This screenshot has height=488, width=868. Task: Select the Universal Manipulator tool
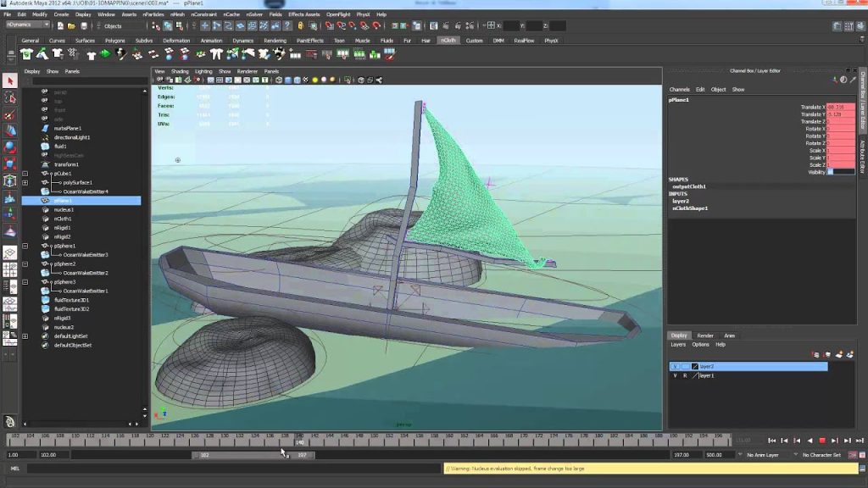click(10, 181)
